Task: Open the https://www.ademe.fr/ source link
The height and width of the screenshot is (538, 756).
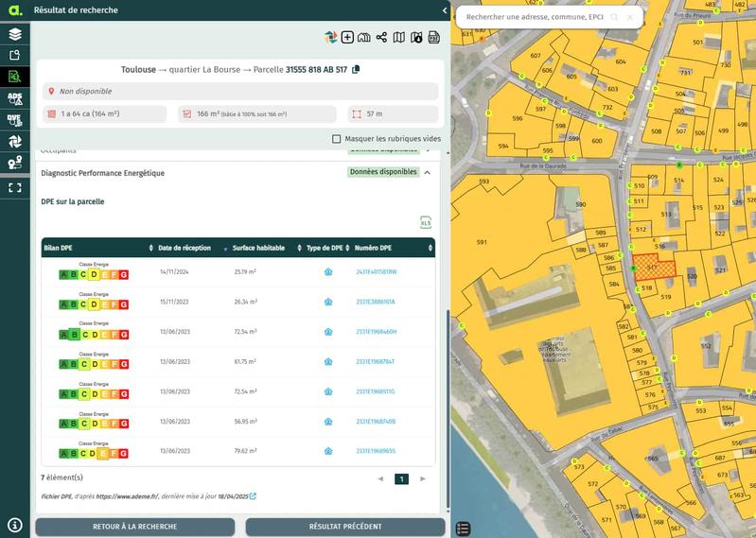Action: point(128,496)
